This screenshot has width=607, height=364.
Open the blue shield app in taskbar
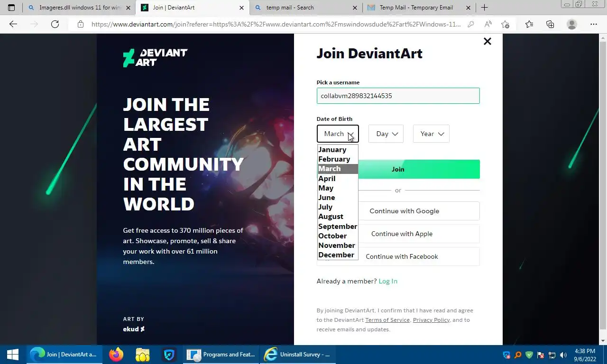pos(169,354)
